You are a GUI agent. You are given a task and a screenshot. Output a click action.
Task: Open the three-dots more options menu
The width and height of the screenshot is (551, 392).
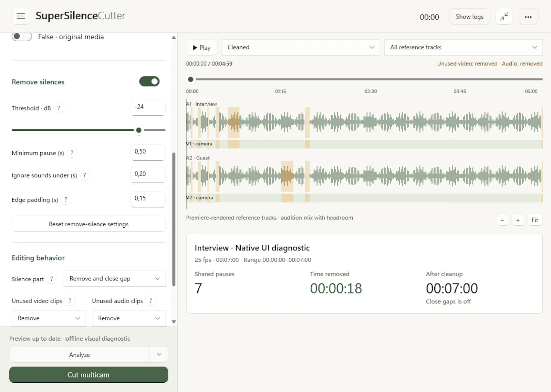click(528, 17)
